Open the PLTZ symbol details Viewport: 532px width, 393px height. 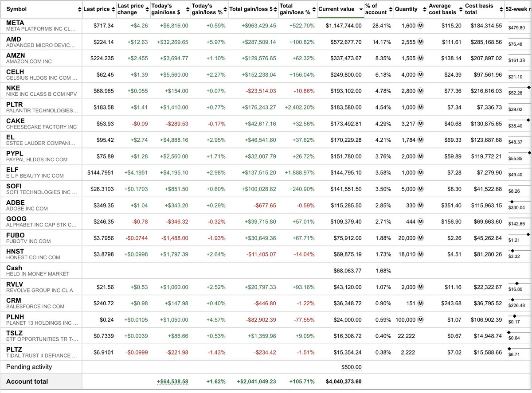point(15,349)
